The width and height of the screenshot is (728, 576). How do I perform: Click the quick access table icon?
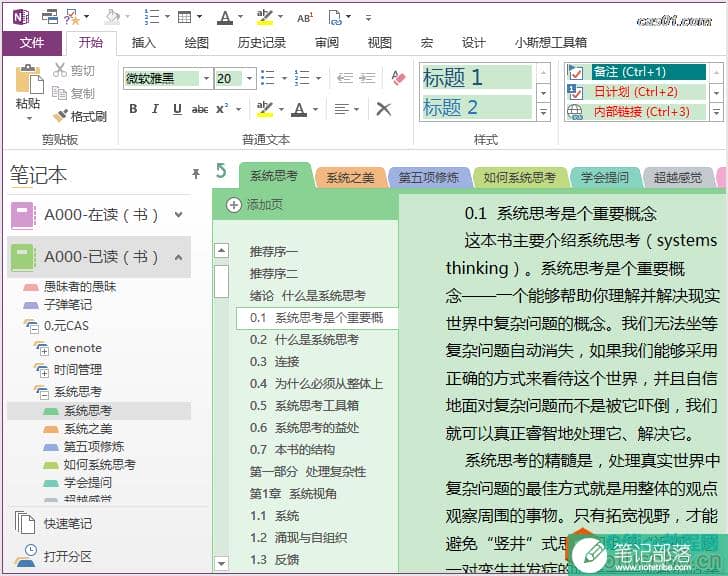(185, 17)
